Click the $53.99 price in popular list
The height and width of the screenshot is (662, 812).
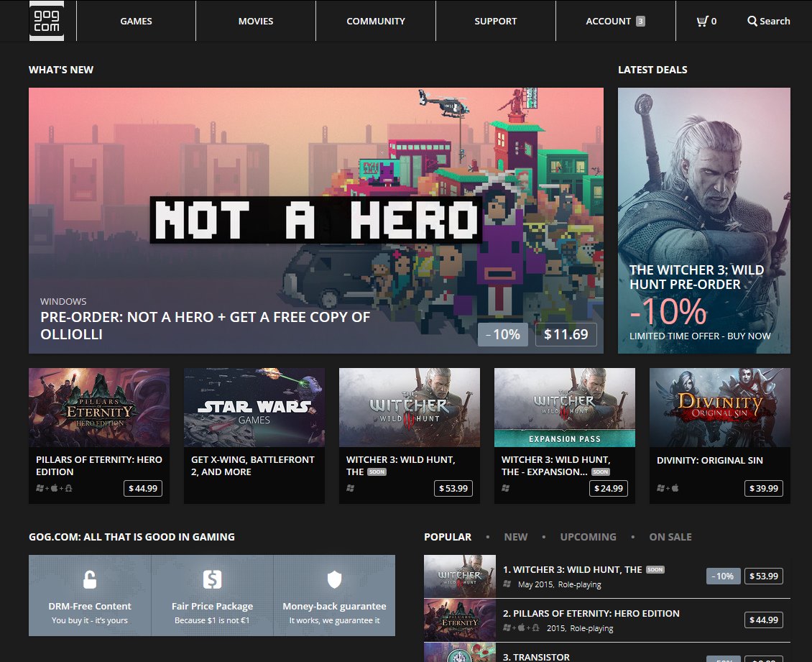coord(764,576)
